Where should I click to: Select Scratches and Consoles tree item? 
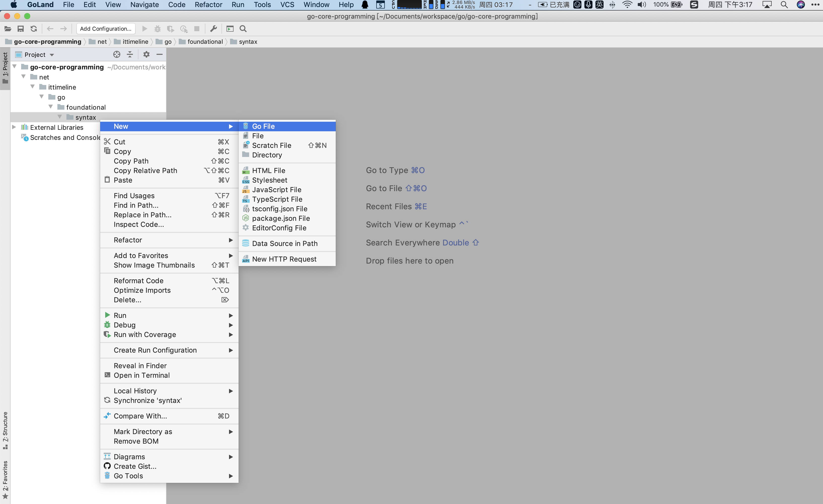[x=61, y=138]
